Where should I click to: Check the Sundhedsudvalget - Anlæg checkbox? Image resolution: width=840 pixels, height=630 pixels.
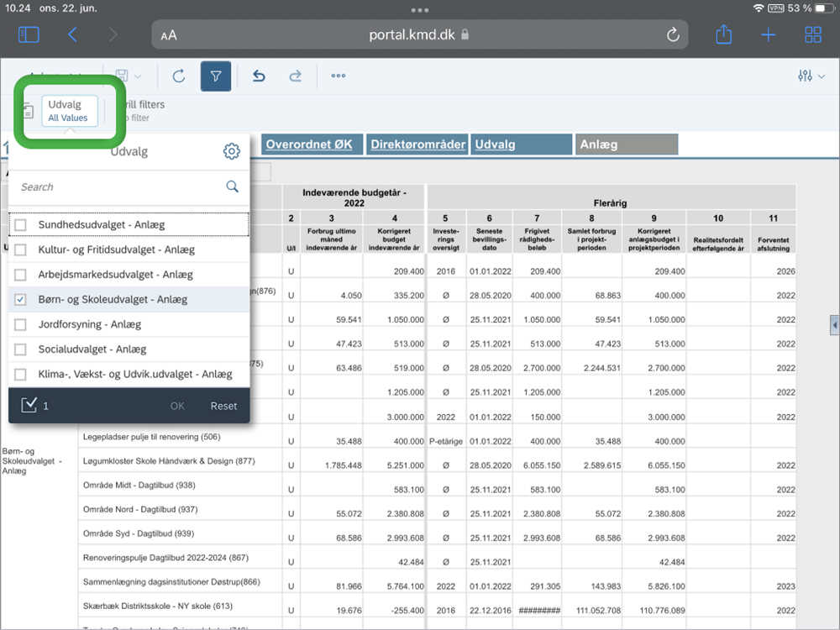click(21, 225)
